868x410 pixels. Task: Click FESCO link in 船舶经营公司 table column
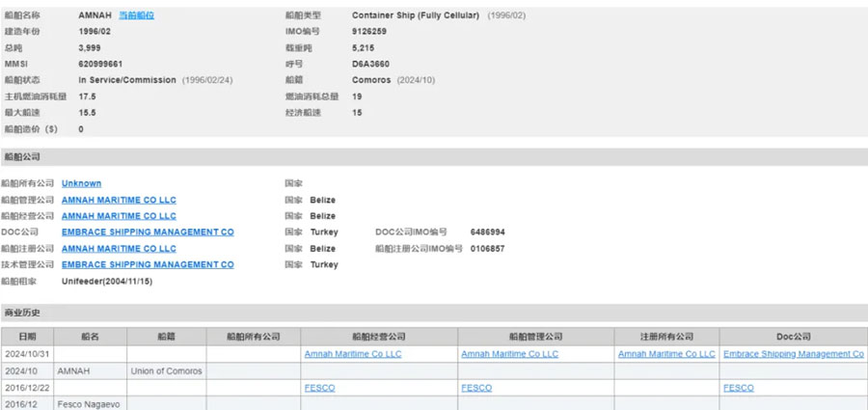[x=319, y=388]
